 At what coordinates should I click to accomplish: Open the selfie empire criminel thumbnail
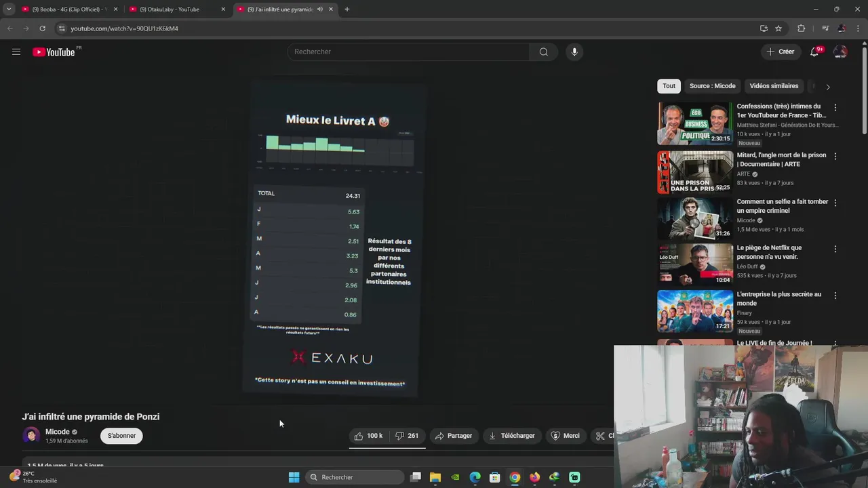click(695, 218)
